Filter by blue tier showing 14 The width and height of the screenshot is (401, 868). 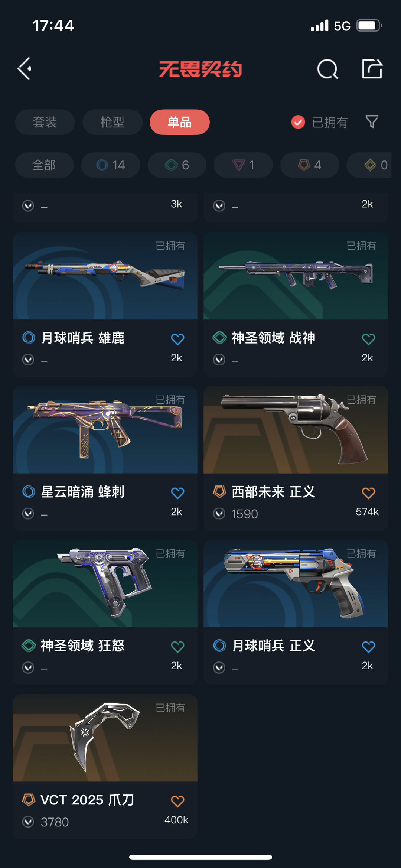(x=111, y=165)
